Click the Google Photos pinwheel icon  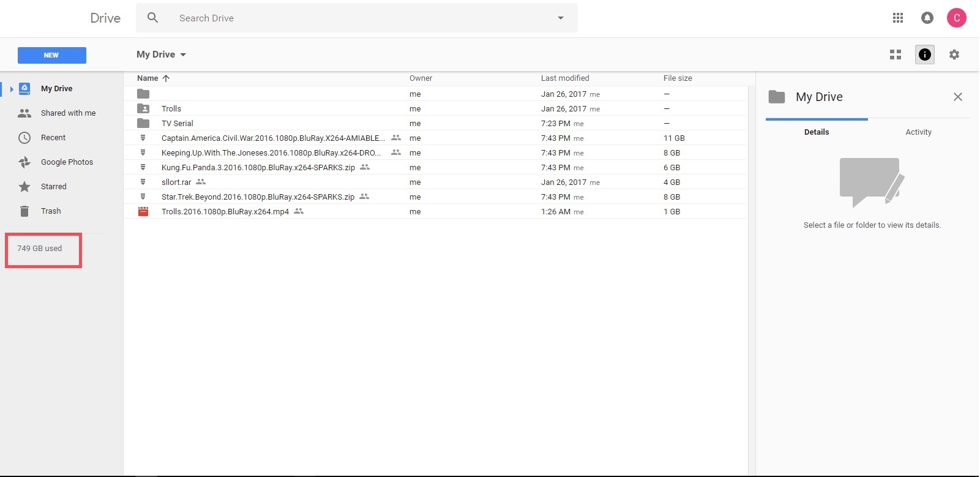click(24, 162)
